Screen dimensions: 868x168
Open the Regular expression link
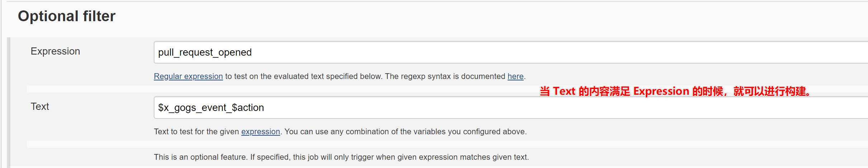188,76
